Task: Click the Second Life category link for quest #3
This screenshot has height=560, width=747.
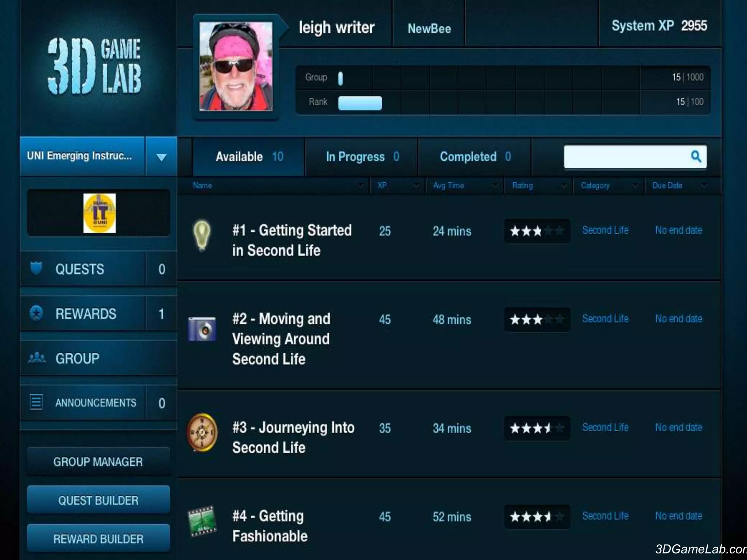Action: point(605,427)
